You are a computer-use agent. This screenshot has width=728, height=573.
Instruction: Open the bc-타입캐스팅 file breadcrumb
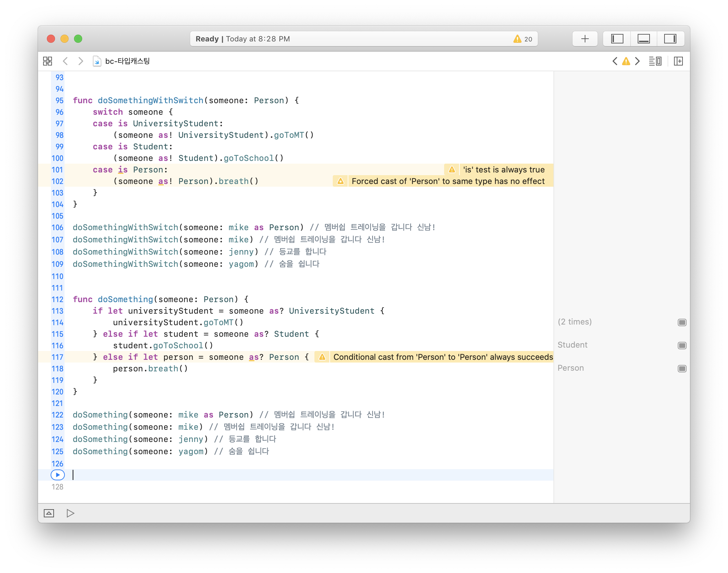click(127, 61)
